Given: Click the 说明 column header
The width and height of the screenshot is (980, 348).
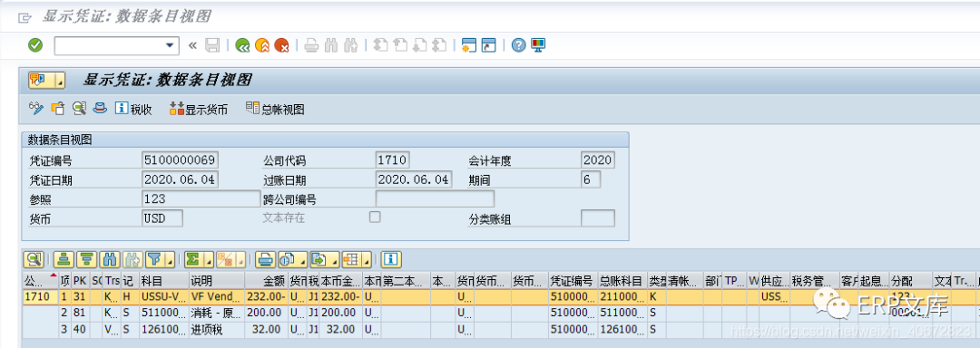Looking at the screenshot, I should click(216, 281).
